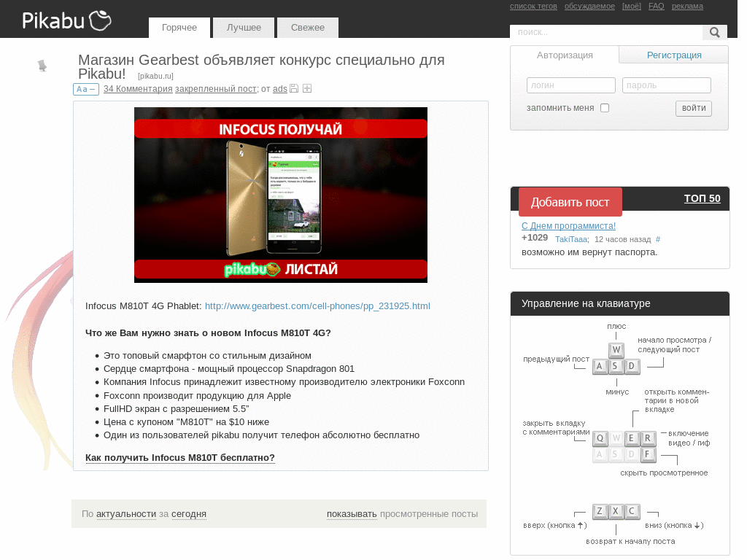
Task: Click the +1029 rating text
Action: (x=535, y=238)
